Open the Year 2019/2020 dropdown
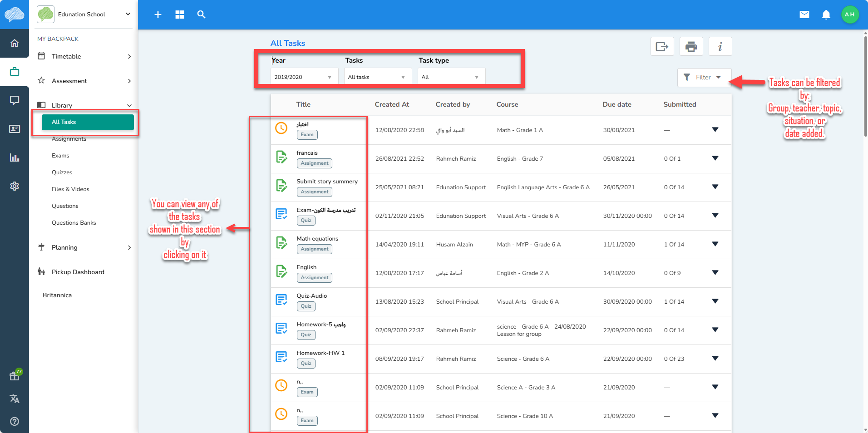The width and height of the screenshot is (868, 433). (304, 77)
